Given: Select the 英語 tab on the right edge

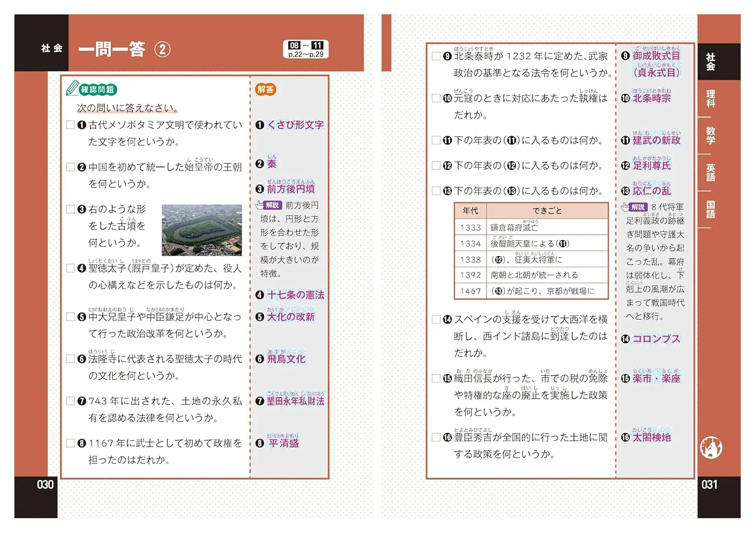Looking at the screenshot, I should click(x=711, y=172).
